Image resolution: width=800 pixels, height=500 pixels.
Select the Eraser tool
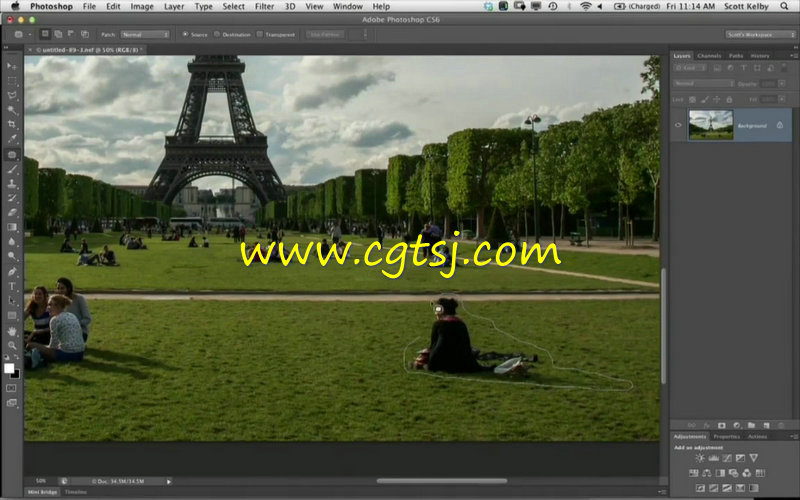(x=12, y=212)
